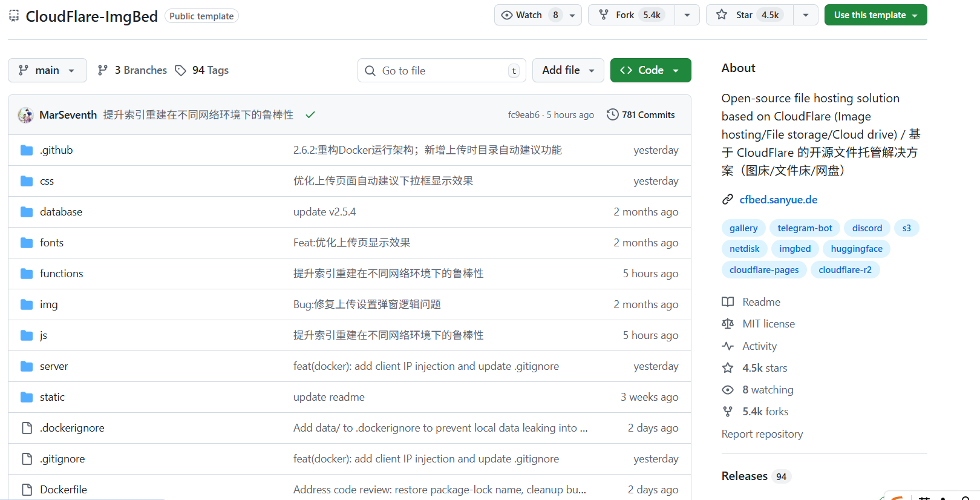Click the Readme book icon

[728, 302]
